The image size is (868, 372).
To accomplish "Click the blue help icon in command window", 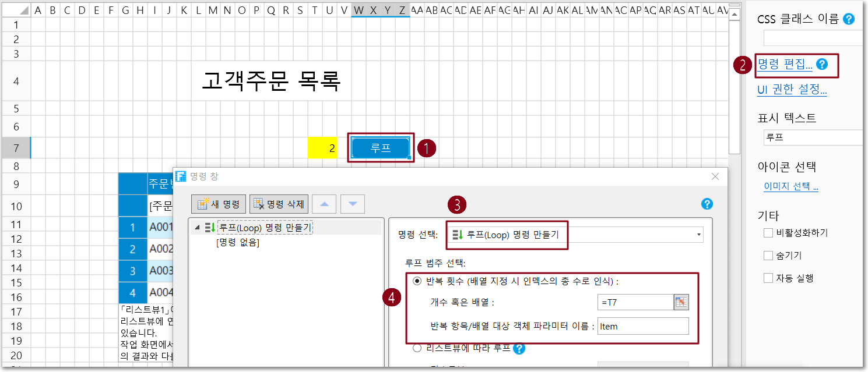I will click(x=707, y=204).
